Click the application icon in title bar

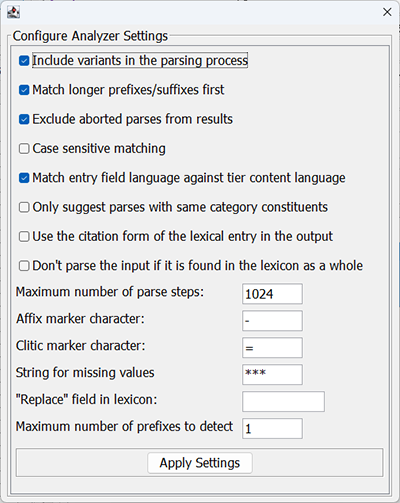[x=13, y=12]
